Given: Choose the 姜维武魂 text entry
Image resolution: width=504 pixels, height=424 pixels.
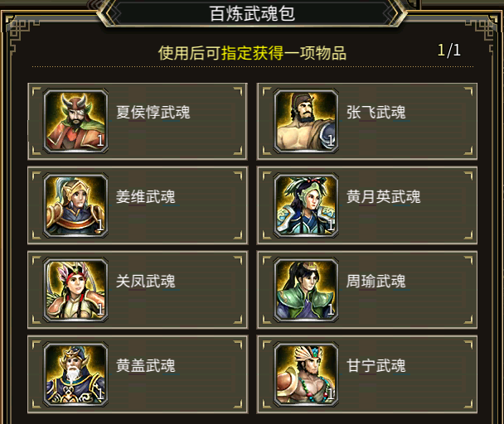Looking at the screenshot, I should 146,196.
